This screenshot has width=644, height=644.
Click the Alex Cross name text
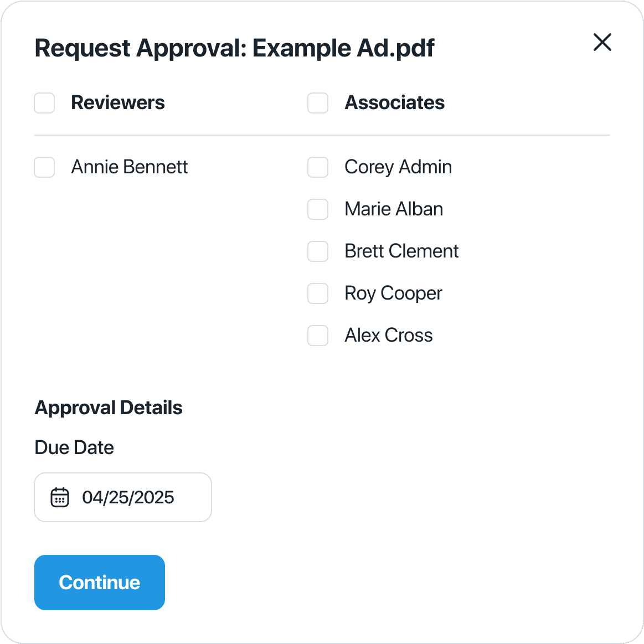[389, 335]
